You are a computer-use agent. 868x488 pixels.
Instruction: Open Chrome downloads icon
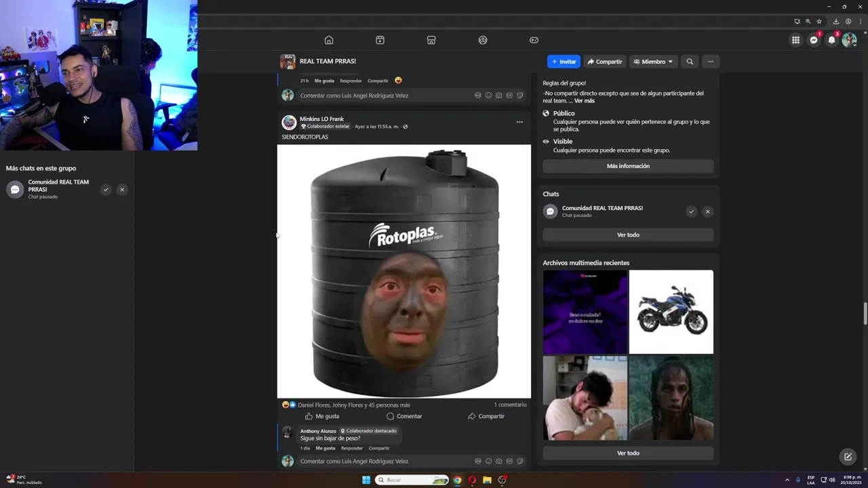pyautogui.click(x=836, y=21)
